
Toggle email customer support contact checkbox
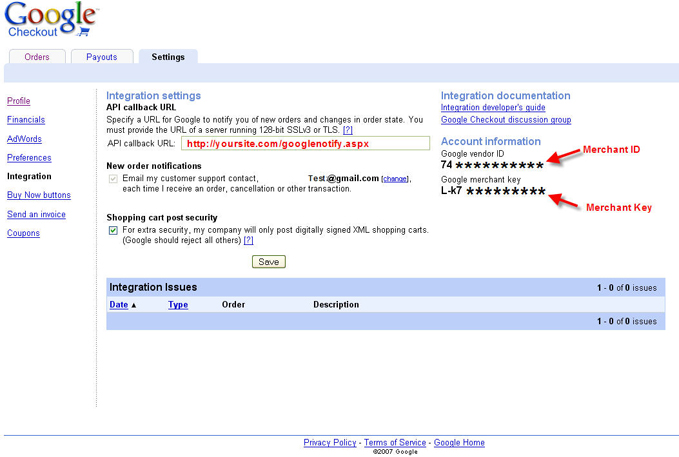pyautogui.click(x=113, y=178)
